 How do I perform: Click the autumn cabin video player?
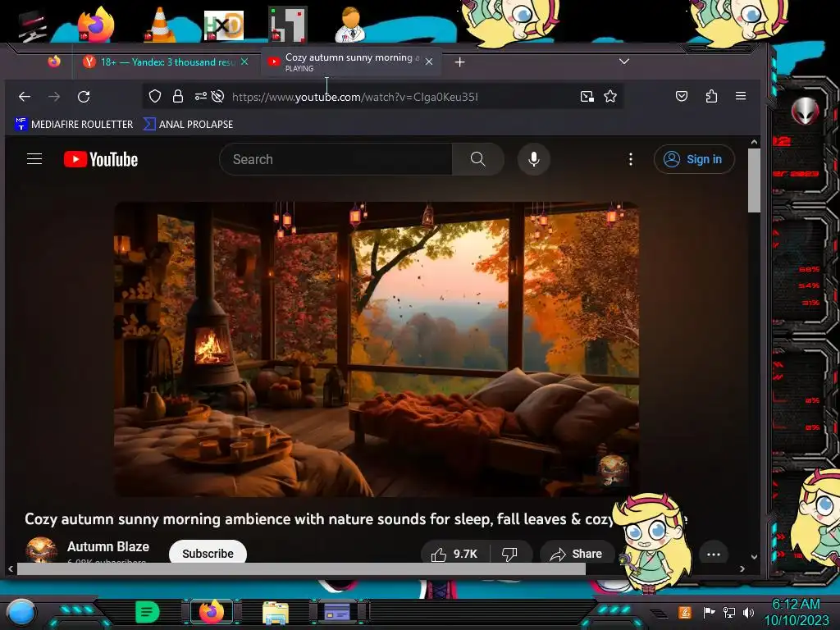(x=376, y=349)
